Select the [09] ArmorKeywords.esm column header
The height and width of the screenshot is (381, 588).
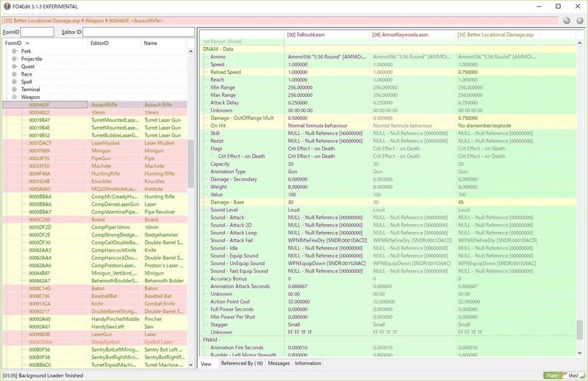pos(412,35)
